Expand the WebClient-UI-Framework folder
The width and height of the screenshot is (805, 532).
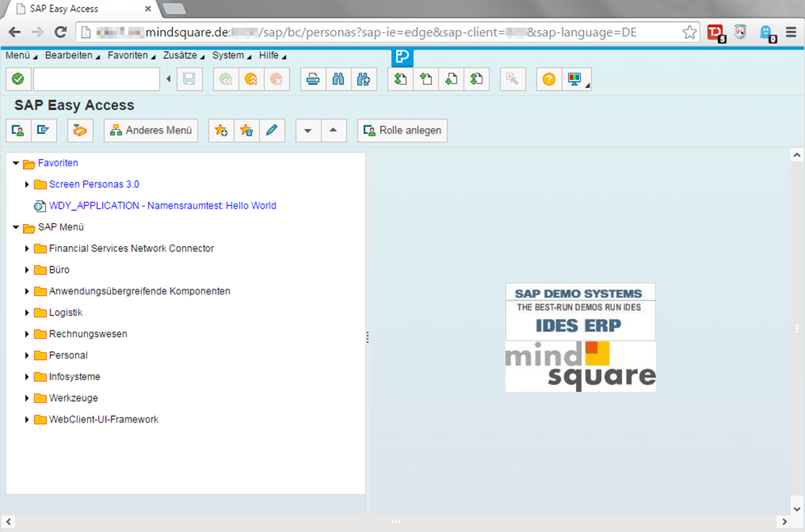point(27,420)
